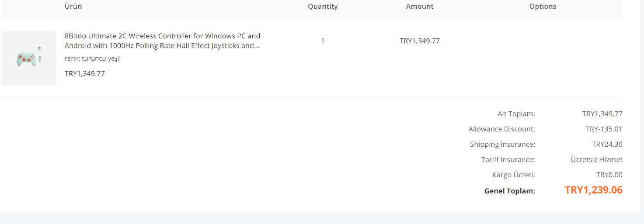
Task: Select the 'renk: turuncu yeşil' variant text
Action: [x=93, y=59]
